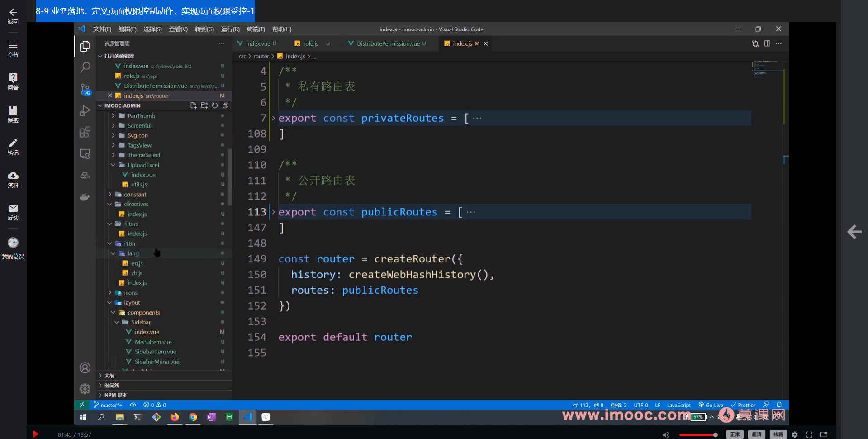Click master* branch in status bar
Screen dimensions: 868x439
click(108, 405)
